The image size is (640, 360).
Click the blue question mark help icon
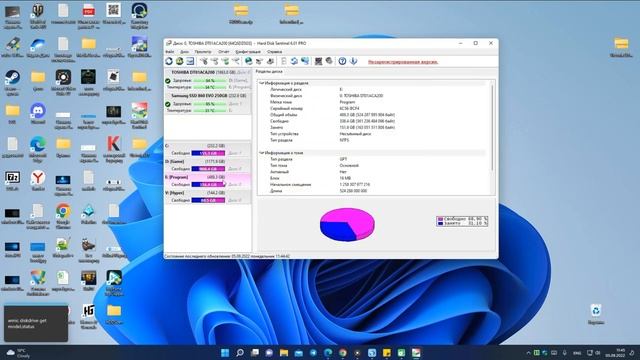tap(342, 61)
